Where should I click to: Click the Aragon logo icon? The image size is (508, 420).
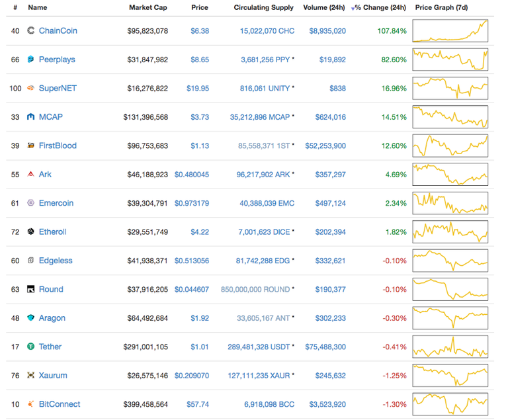click(31, 317)
